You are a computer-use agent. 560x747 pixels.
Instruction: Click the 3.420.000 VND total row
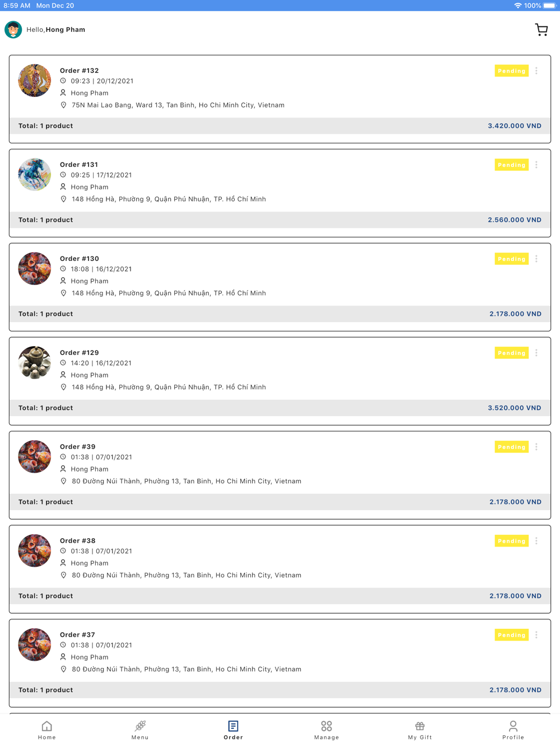[280, 126]
